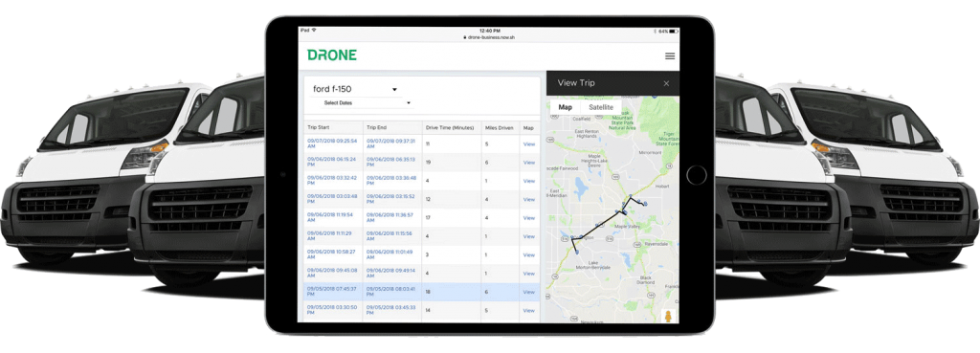Viewport: 980px width, 353px height.
Task: Open the hamburger menu icon
Action: pyautogui.click(x=669, y=56)
